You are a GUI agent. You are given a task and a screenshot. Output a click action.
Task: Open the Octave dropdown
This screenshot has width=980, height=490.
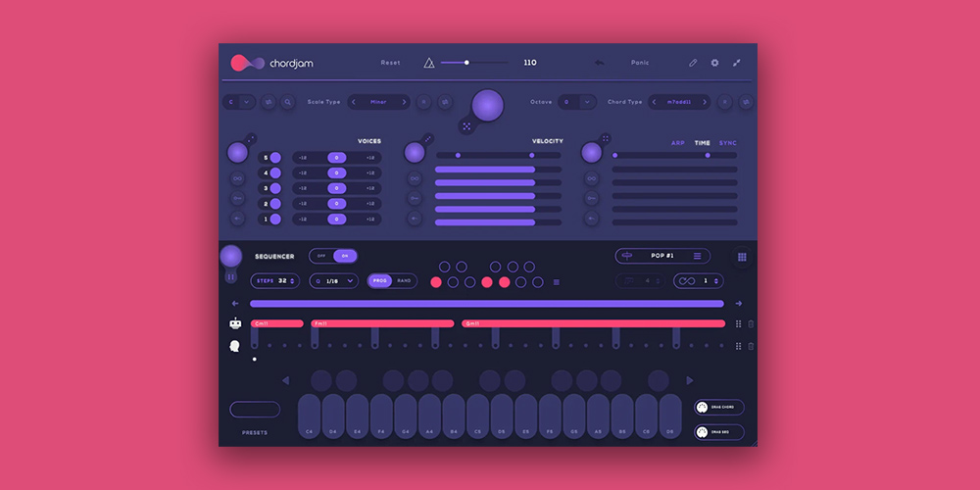click(587, 102)
